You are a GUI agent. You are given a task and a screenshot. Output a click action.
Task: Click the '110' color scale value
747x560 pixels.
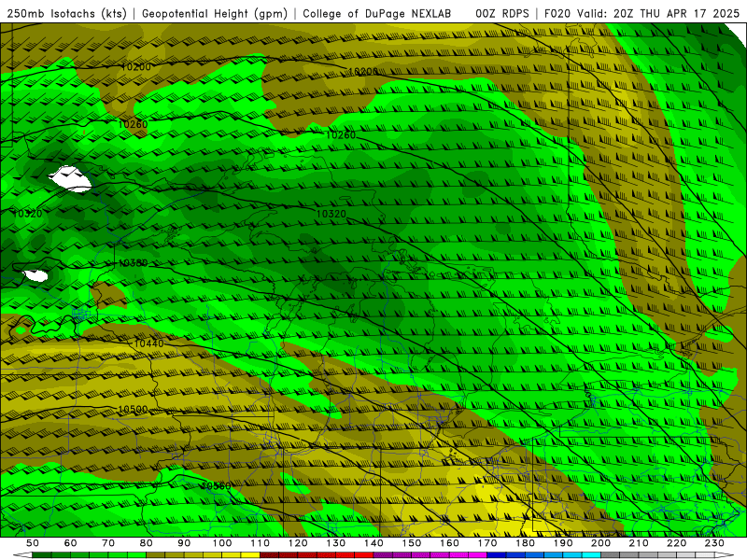click(261, 543)
